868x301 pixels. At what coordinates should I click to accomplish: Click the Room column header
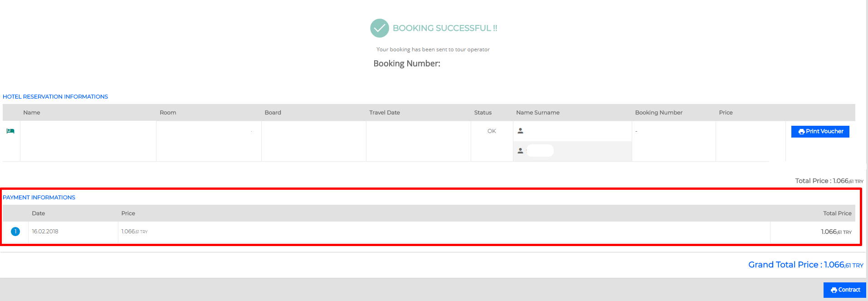coord(168,113)
